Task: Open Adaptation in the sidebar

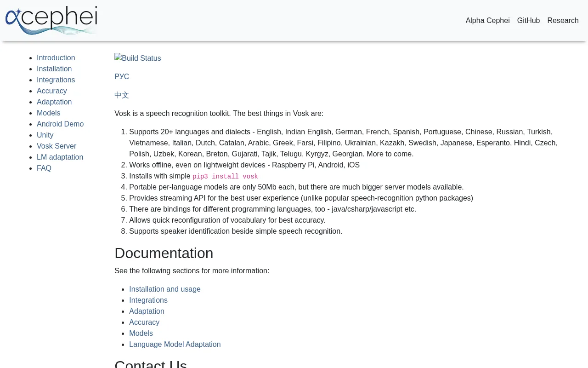Action: 54,102
